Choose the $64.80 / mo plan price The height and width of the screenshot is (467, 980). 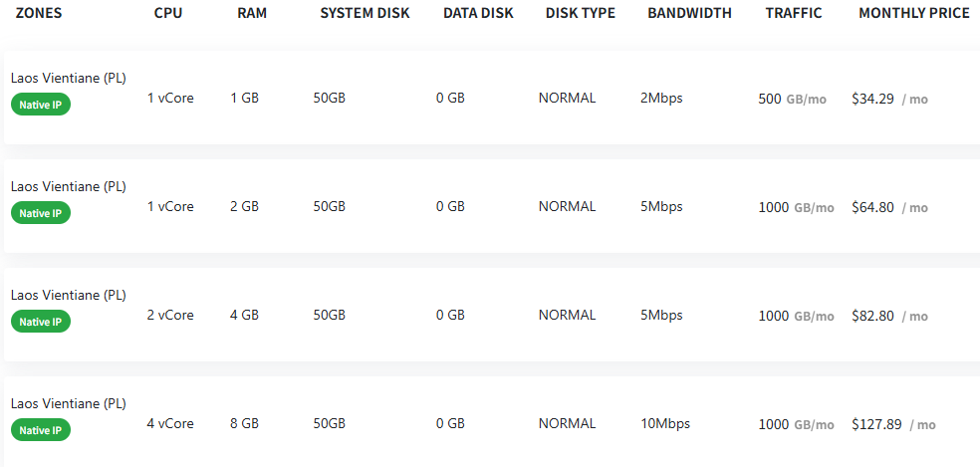coord(890,207)
